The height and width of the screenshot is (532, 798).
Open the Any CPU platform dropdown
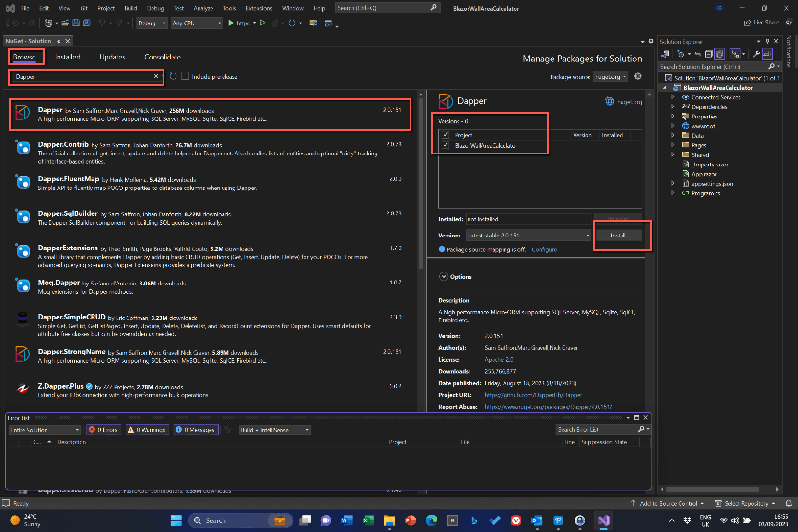(197, 23)
